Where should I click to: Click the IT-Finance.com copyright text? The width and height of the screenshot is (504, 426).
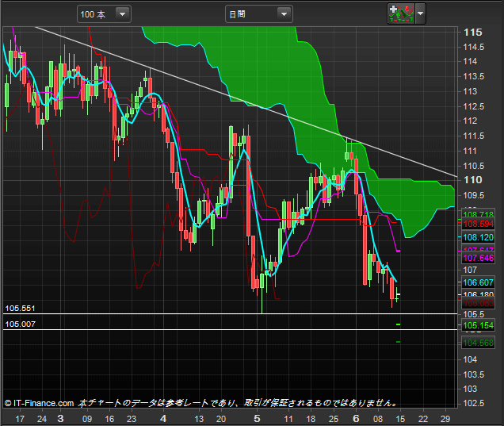pyautogui.click(x=39, y=403)
